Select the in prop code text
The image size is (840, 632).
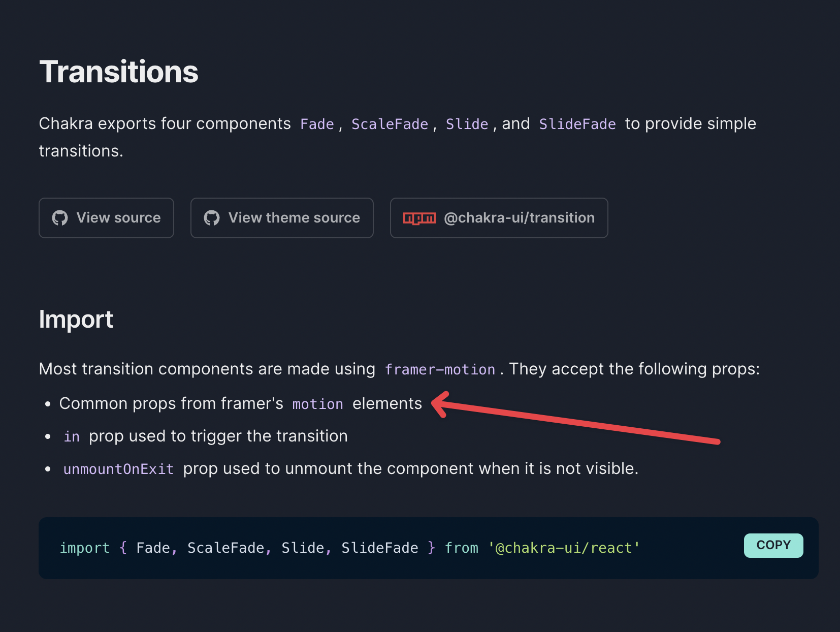tap(71, 436)
